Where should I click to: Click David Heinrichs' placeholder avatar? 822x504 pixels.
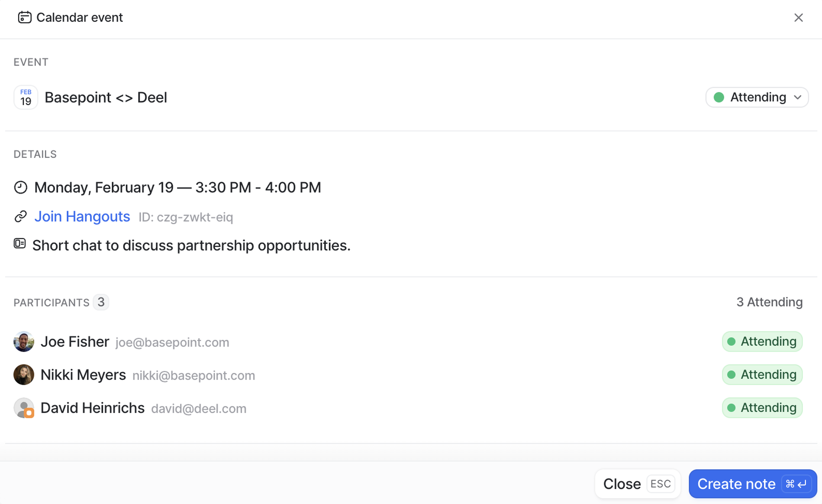[24, 408]
